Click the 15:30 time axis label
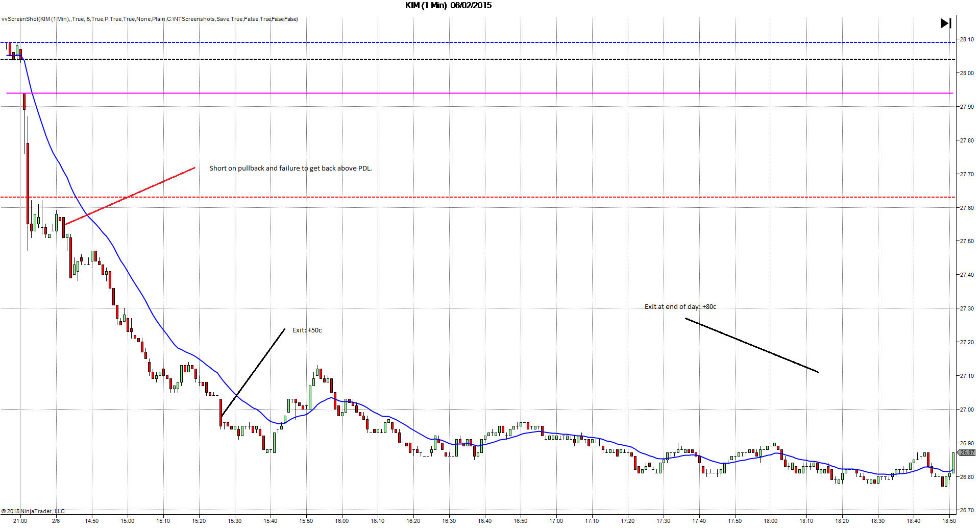This screenshot has height=528, width=980. [x=235, y=521]
